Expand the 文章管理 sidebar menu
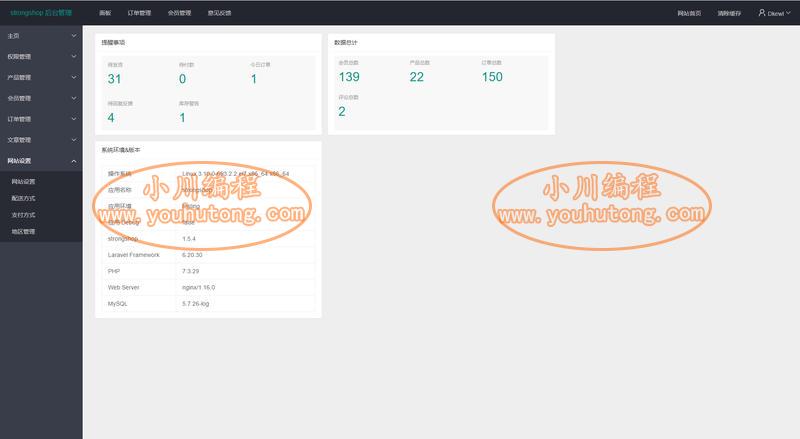The image size is (800, 439). click(x=41, y=140)
